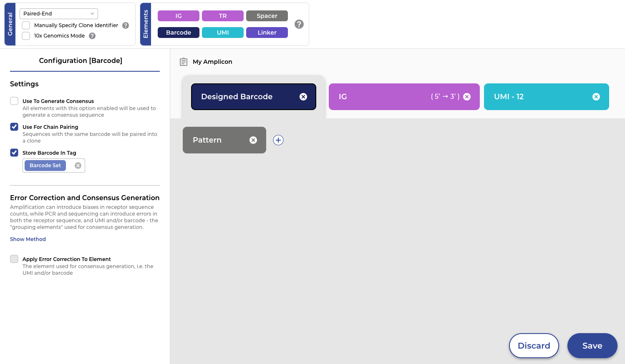
Task: Add a Linker element from palette
Action: tap(267, 33)
